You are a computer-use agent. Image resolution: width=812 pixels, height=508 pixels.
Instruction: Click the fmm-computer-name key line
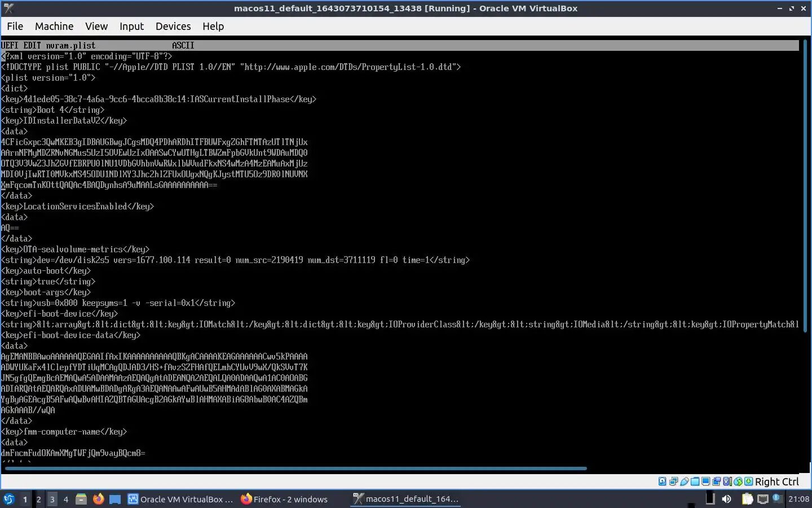64,431
